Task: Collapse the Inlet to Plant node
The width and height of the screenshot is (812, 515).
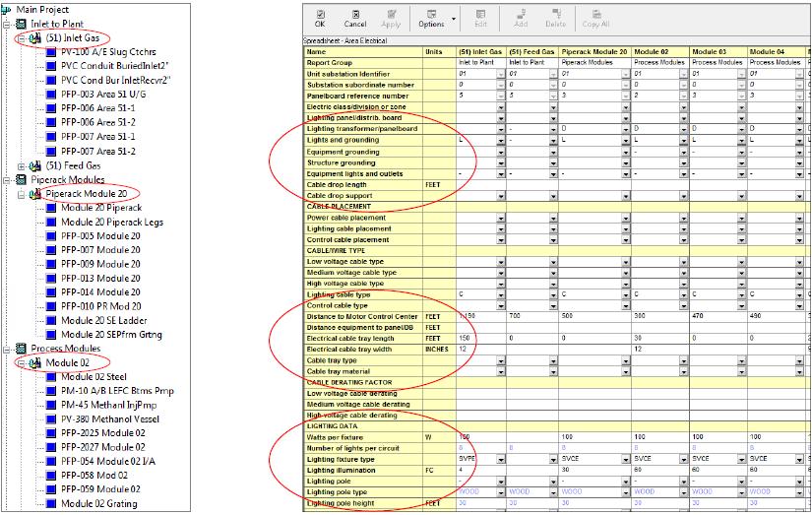Action: tap(7, 24)
